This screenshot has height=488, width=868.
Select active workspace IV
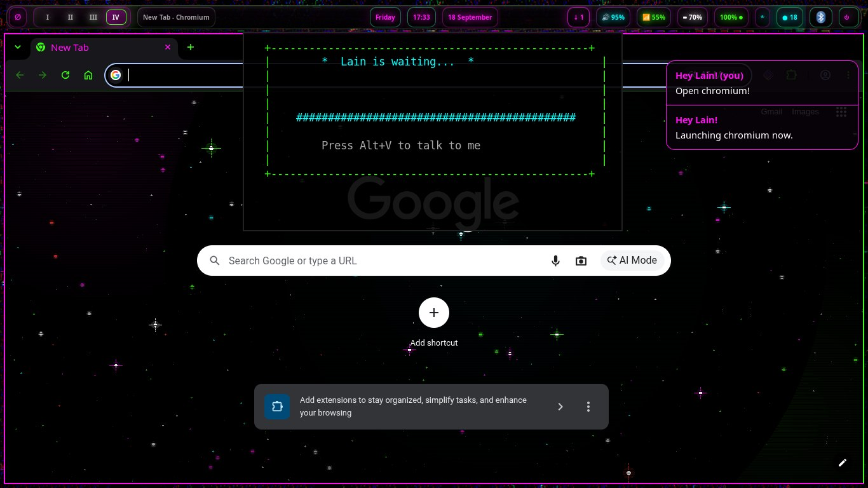pyautogui.click(x=116, y=17)
